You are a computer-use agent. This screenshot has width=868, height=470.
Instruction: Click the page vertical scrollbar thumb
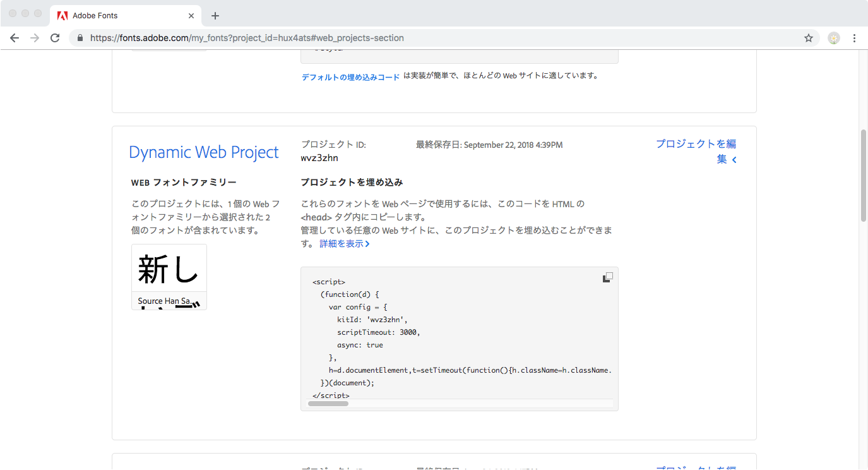[x=864, y=176]
